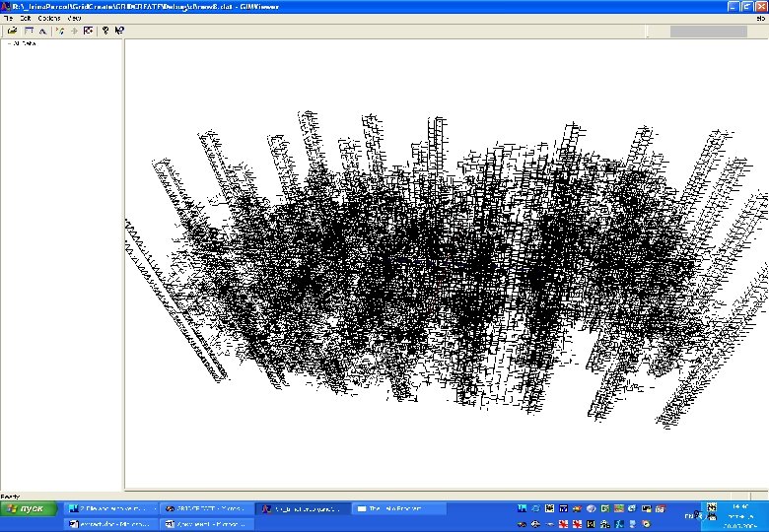Click the boxed plus toolbar icon
The image size is (769, 532).
89,31
